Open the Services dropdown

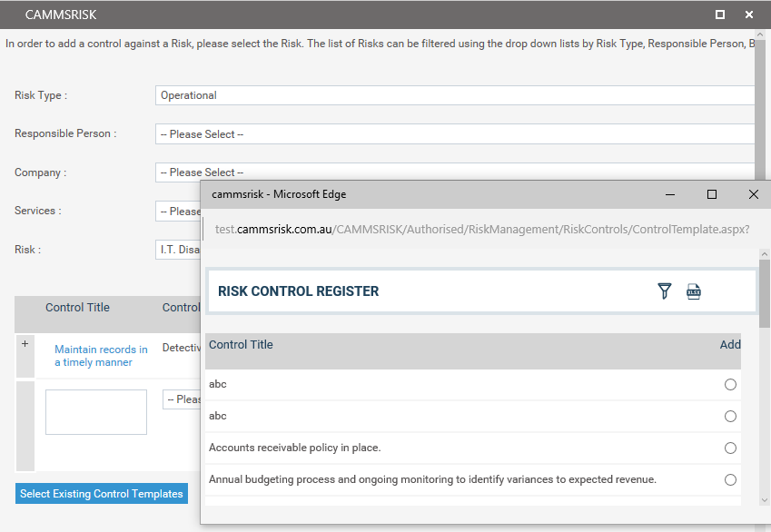click(178, 211)
